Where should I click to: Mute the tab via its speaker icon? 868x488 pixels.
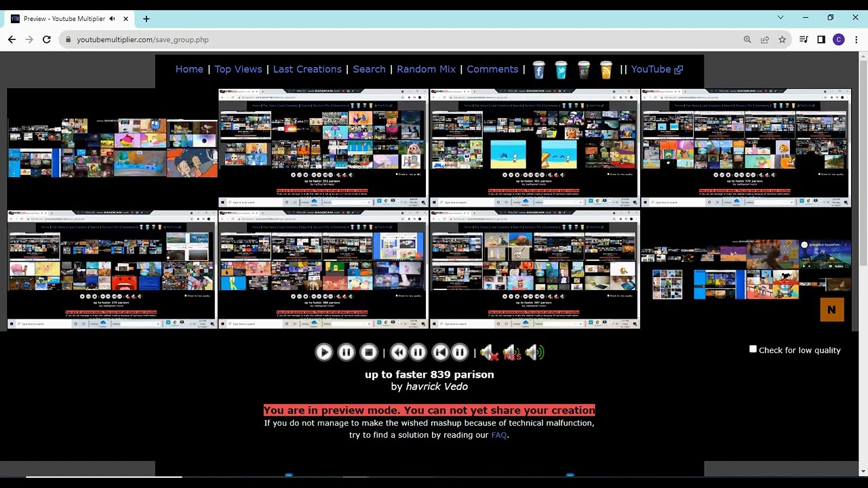click(112, 19)
